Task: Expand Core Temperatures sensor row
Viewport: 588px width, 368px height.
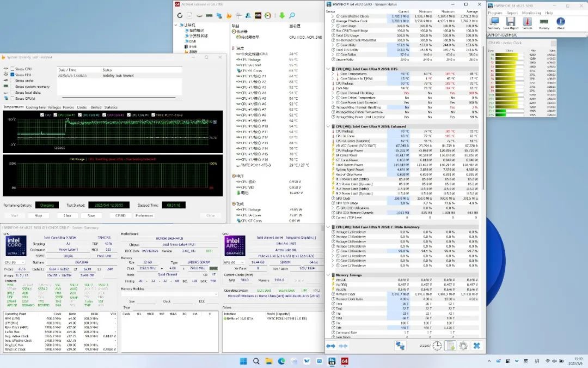Action: [333, 74]
